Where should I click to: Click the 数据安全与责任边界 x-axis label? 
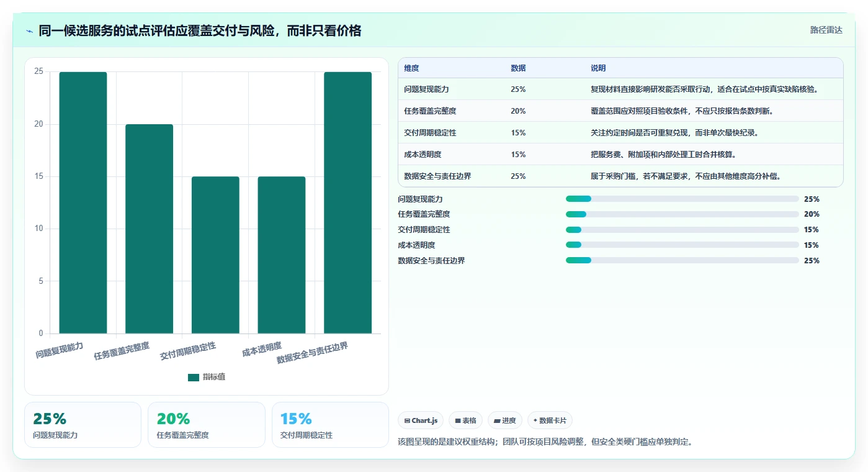313,353
